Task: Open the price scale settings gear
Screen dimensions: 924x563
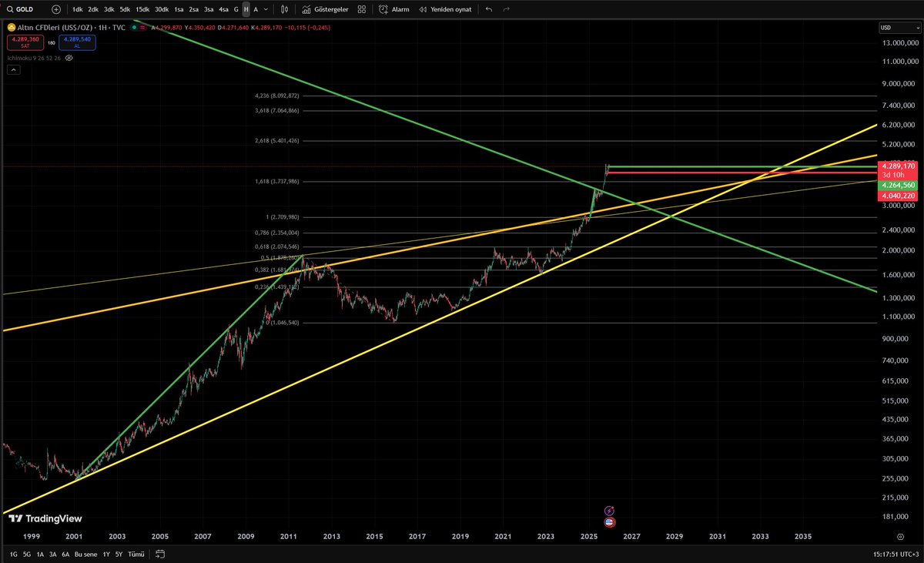Action: pos(900,535)
